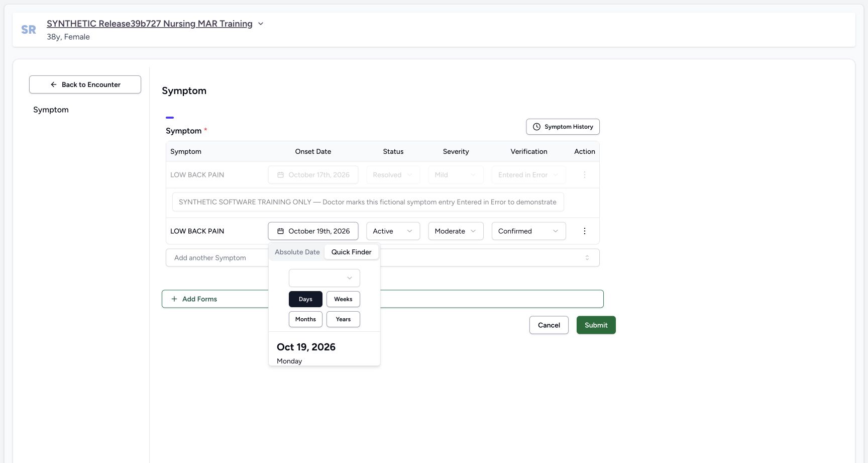Select Months unit
Image resolution: width=868 pixels, height=463 pixels.
pyautogui.click(x=305, y=319)
